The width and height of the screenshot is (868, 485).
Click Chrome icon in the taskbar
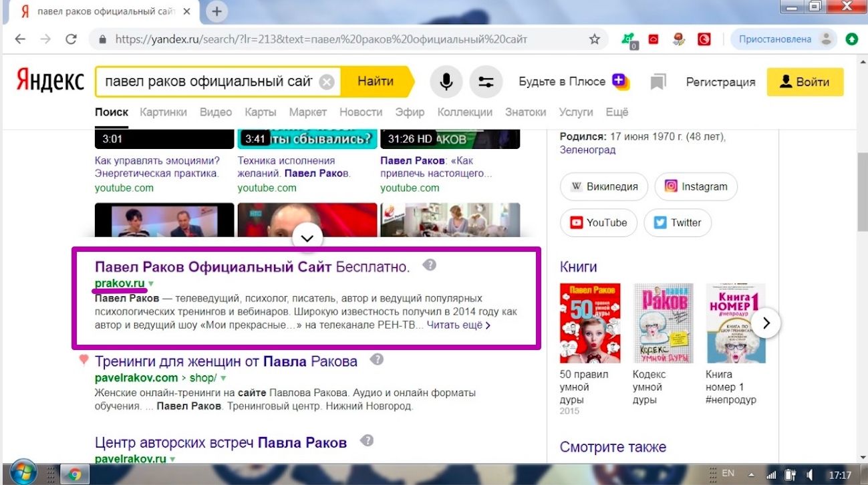[75, 474]
